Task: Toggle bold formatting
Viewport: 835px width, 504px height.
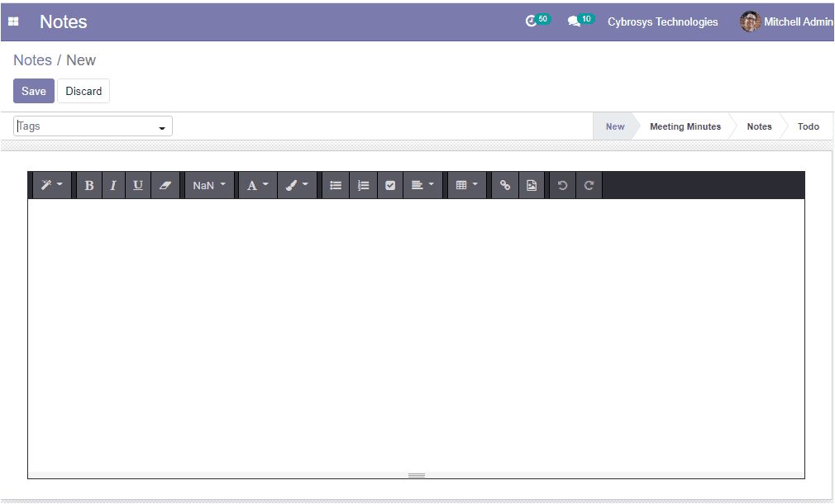Action: pyautogui.click(x=89, y=185)
